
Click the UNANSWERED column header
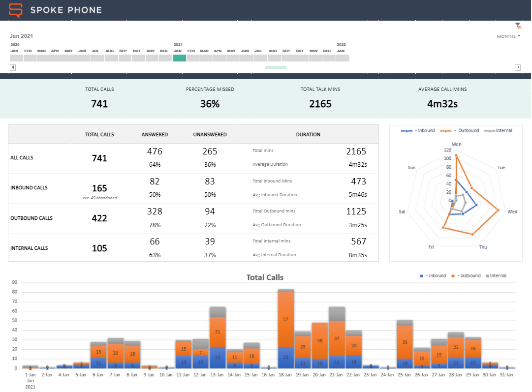(x=210, y=135)
